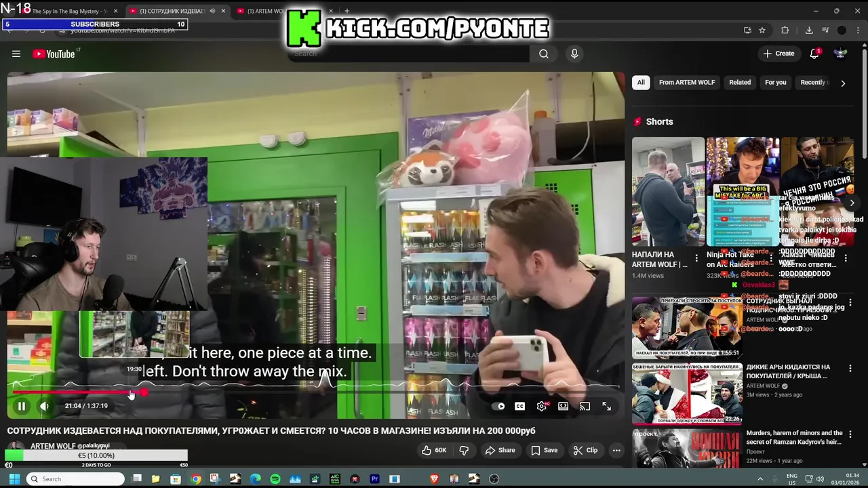Open the 1:55:51 long recommended video thumbnail
This screenshot has height=488, width=868.
686,327
